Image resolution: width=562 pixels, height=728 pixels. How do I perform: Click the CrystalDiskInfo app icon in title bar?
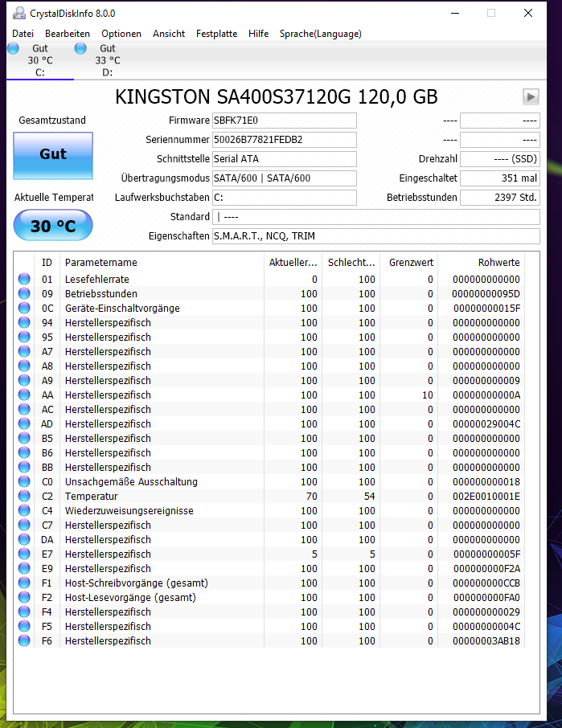pyautogui.click(x=19, y=14)
